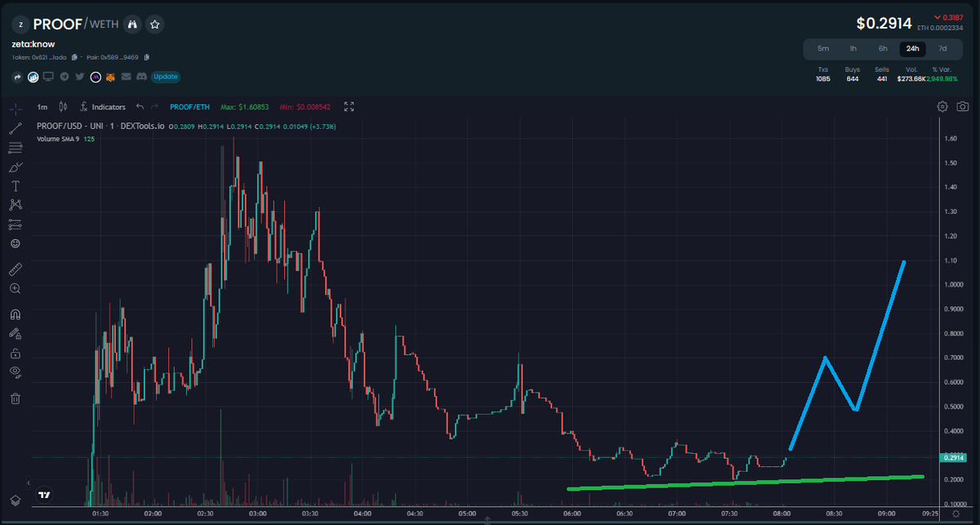
Task: Toggle lock all drawing tools
Action: coord(16,353)
